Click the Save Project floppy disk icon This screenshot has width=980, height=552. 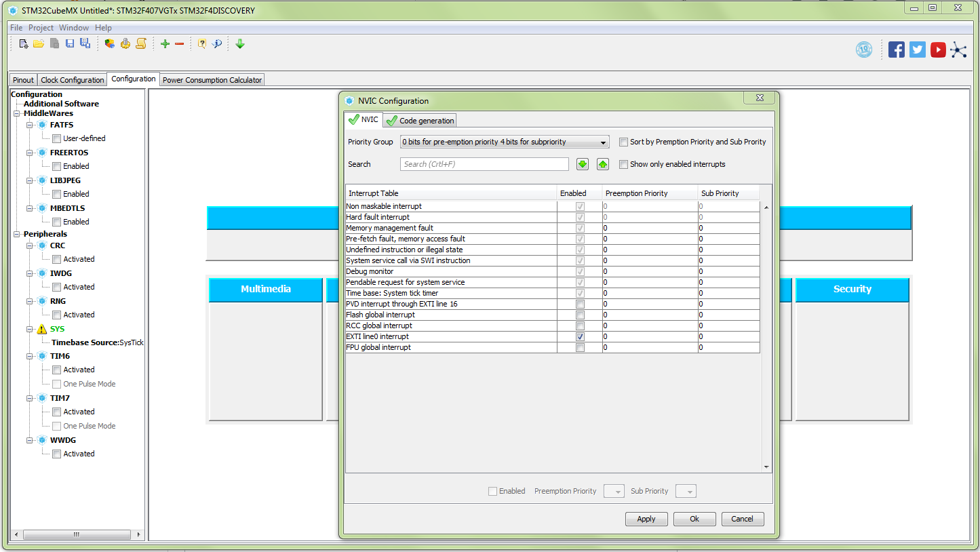70,44
